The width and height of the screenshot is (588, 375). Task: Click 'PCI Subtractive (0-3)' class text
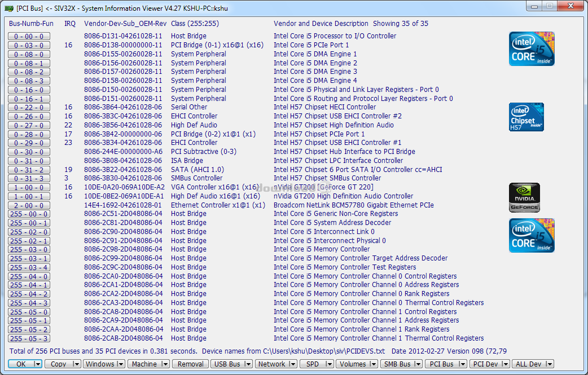pos(204,151)
